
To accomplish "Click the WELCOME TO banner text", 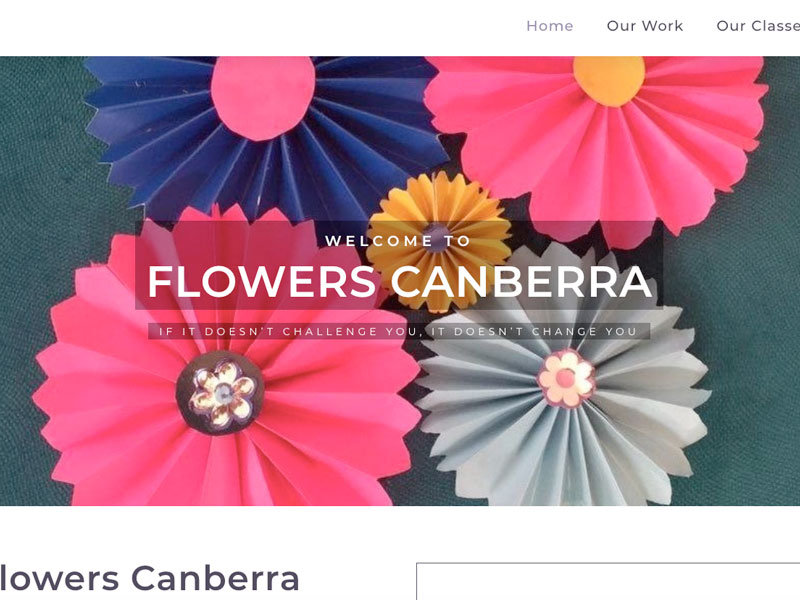I will (x=398, y=241).
